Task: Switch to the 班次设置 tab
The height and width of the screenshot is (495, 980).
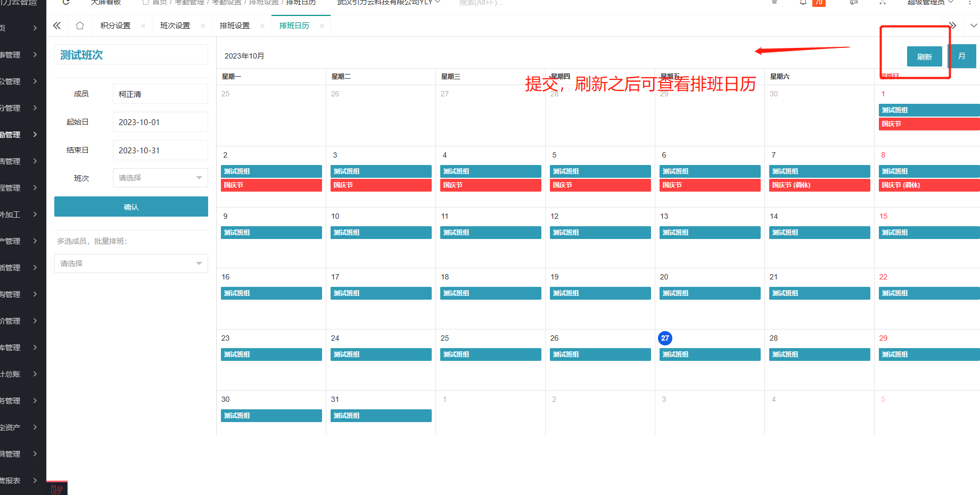Action: 175,26
